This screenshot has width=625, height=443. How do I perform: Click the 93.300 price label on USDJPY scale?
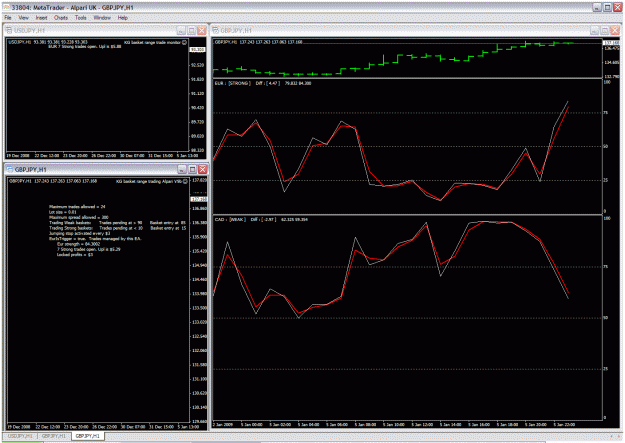pyautogui.click(x=197, y=49)
